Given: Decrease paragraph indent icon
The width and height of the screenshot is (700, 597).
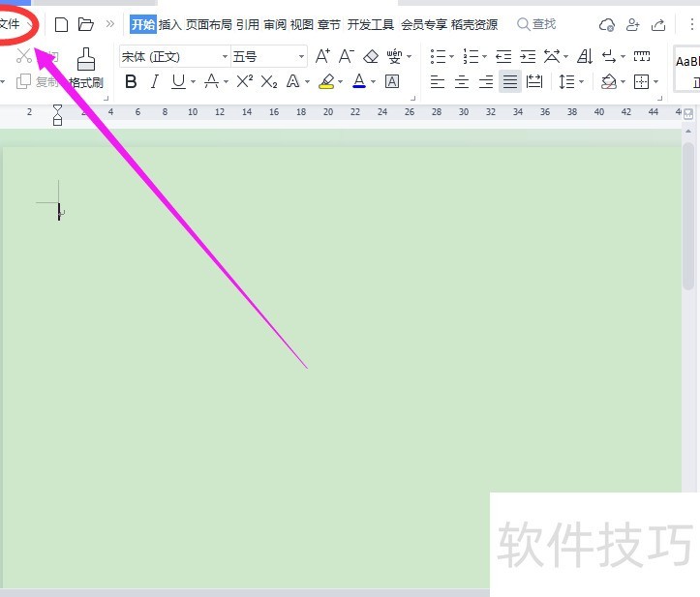Looking at the screenshot, I should pos(503,57).
